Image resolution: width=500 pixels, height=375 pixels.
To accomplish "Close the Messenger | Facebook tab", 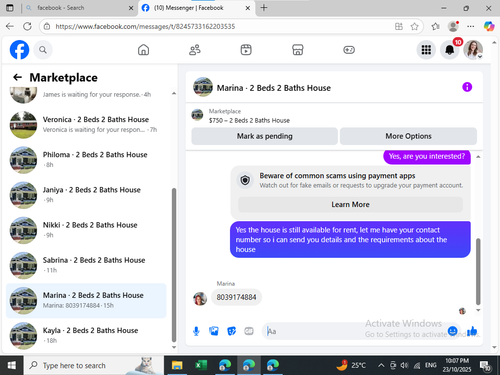I will click(248, 8).
